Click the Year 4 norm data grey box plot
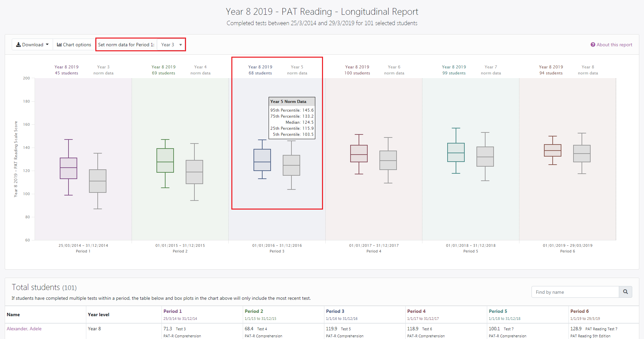The image size is (644, 339). (x=194, y=172)
